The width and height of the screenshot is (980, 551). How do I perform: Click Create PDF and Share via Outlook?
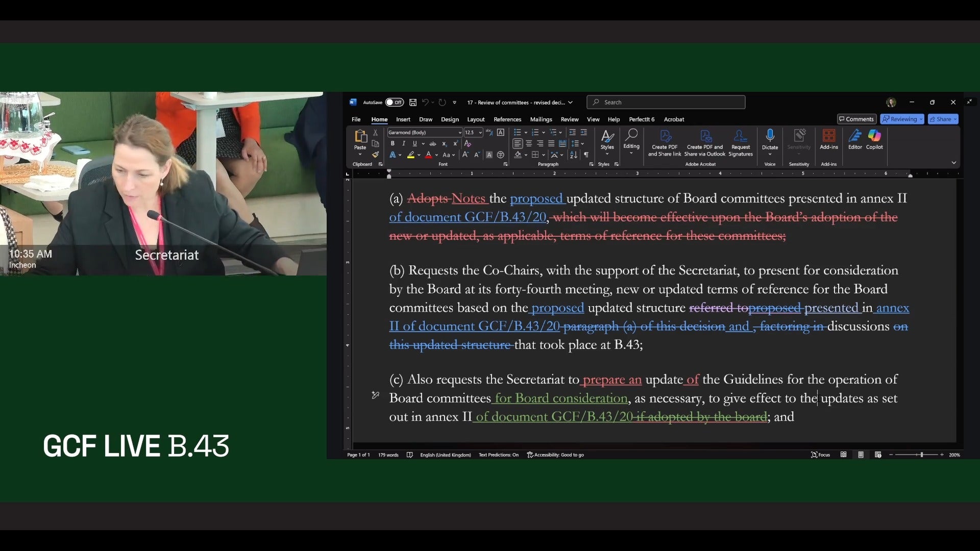click(x=704, y=143)
